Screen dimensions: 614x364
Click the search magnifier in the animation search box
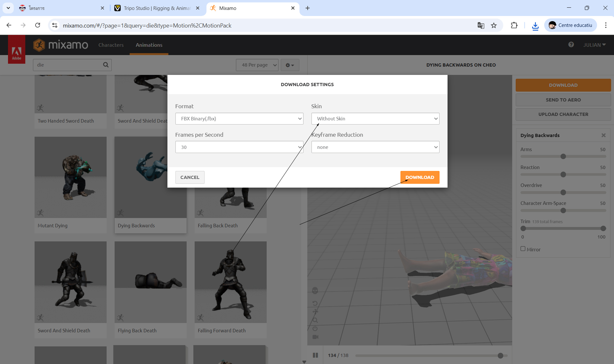[106, 65]
